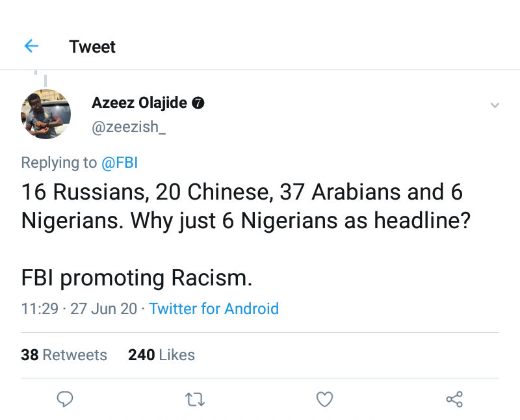This screenshot has height=420, width=520.
Task: Go back using the blue arrow
Action: click(x=31, y=46)
